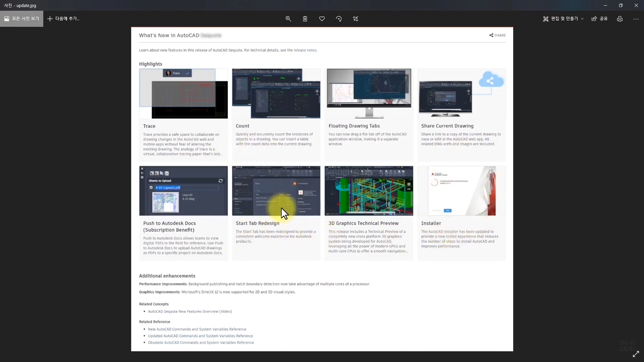Click the Graphics improvements text line
Viewport: 644px width, 362px height.
[217, 292]
